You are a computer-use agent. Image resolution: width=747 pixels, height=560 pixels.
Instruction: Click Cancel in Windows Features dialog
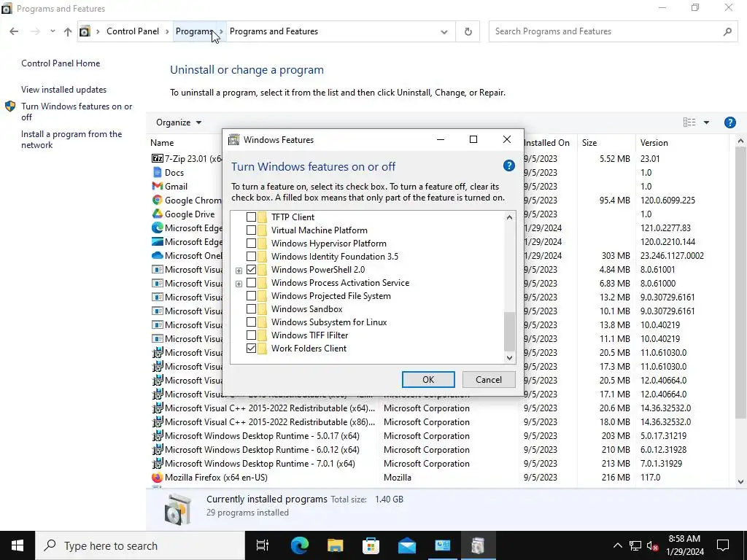tap(489, 379)
